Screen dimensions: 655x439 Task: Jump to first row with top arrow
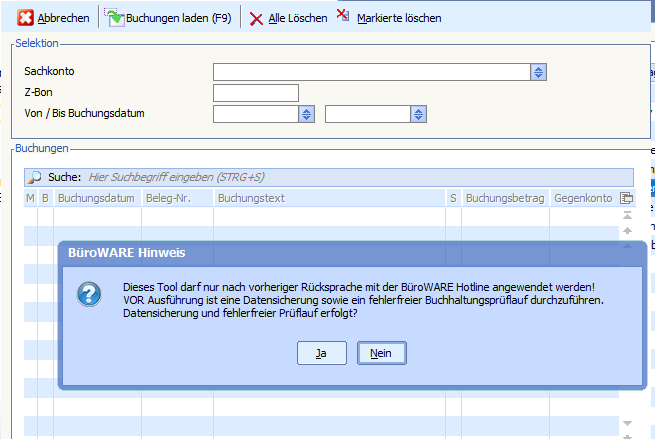point(627,215)
